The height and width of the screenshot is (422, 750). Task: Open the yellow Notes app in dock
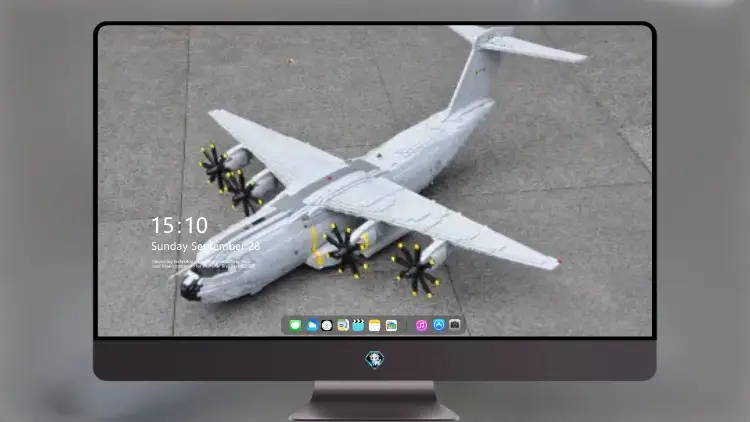point(375,325)
